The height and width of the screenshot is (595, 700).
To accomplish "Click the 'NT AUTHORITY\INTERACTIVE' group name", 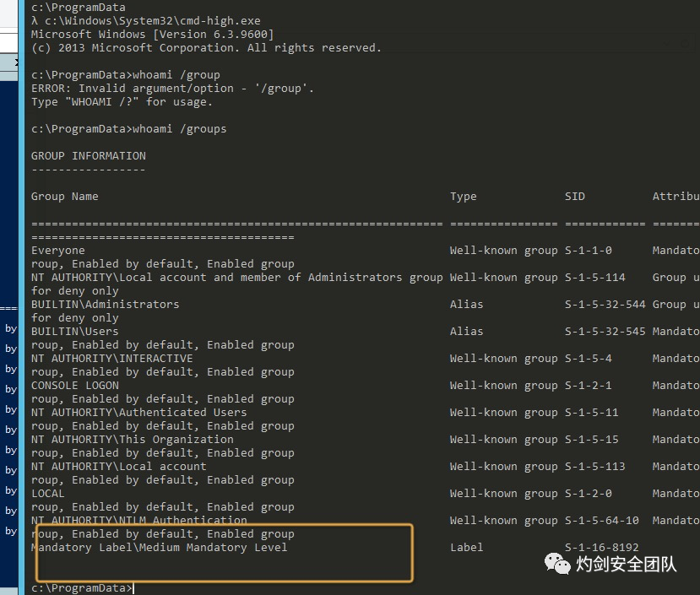I will coord(112,359).
